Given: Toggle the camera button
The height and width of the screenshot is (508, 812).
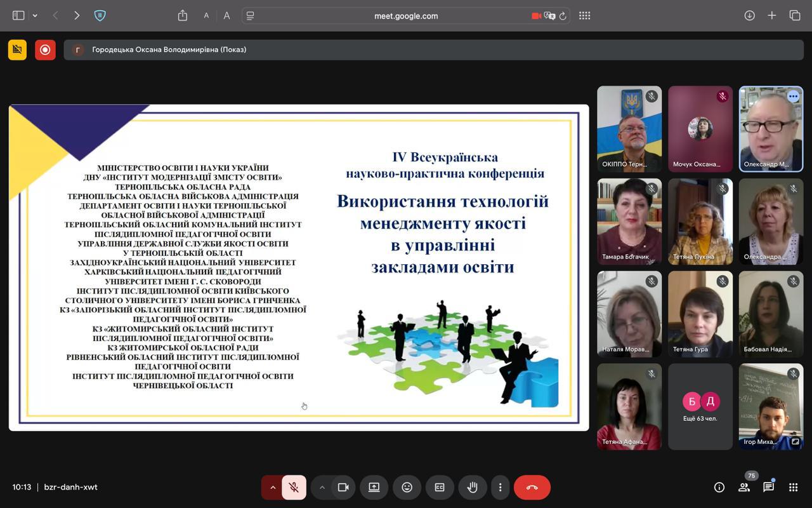Looking at the screenshot, I should tap(343, 487).
